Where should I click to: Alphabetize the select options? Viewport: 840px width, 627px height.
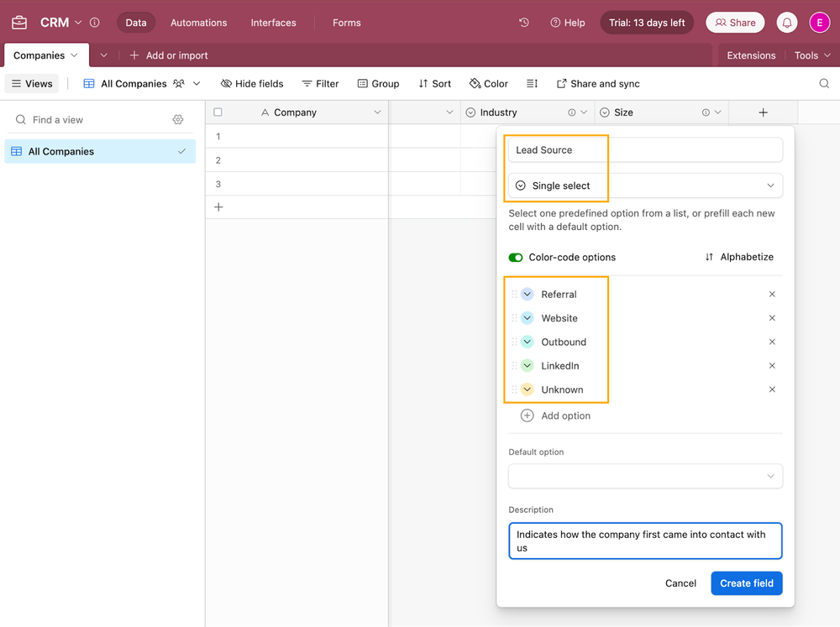(739, 257)
